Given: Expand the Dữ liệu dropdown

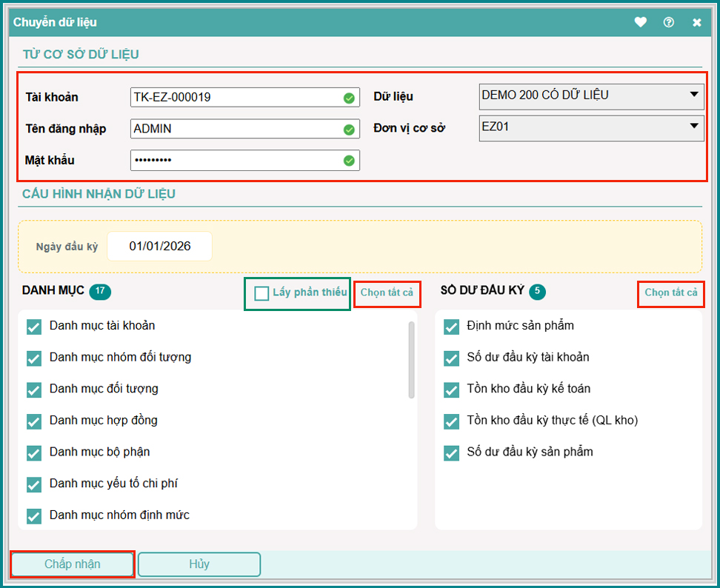Looking at the screenshot, I should click(591, 96).
